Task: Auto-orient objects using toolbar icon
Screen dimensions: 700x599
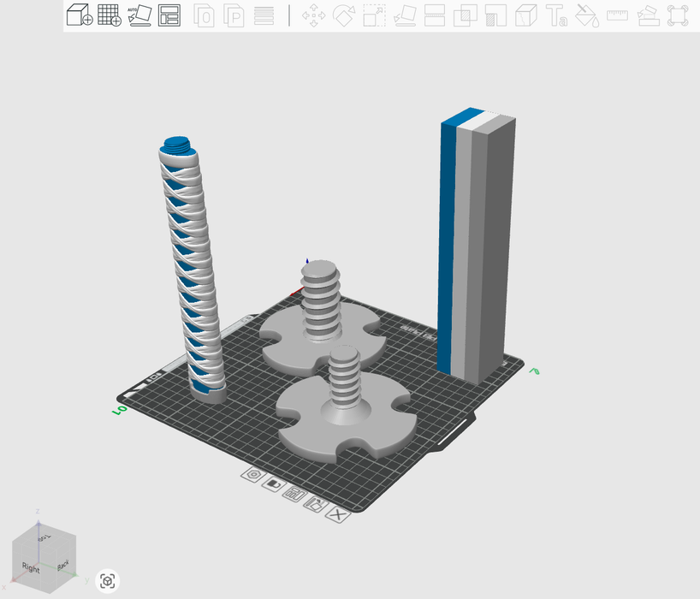Action: click(x=139, y=15)
